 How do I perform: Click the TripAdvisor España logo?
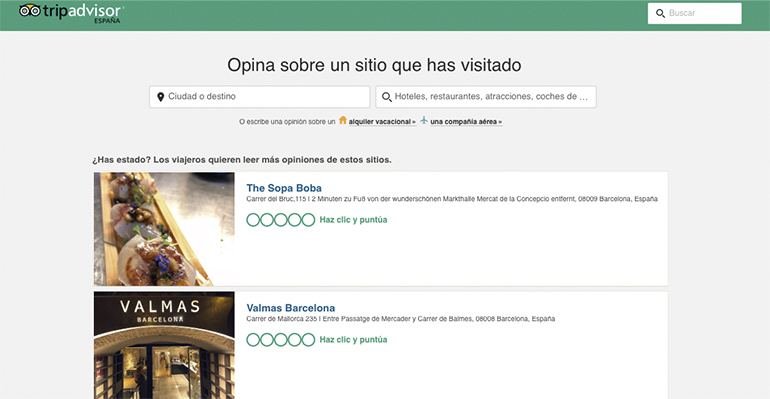[x=71, y=13]
